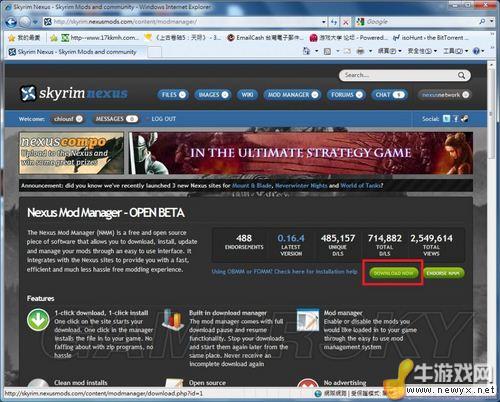The image size is (500, 402).
Task: Select the Skyrim Nexus browser tab
Action: pyautogui.click(x=74, y=52)
